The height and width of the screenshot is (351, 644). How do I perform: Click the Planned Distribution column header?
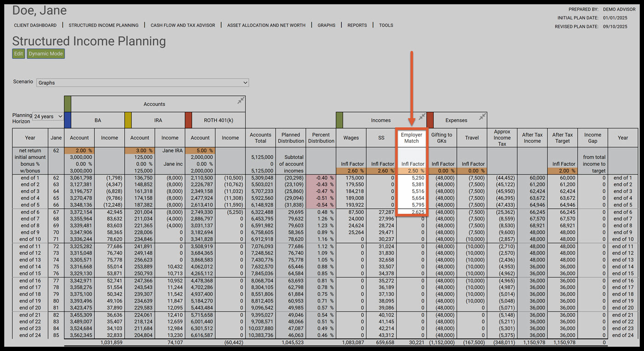pos(291,138)
